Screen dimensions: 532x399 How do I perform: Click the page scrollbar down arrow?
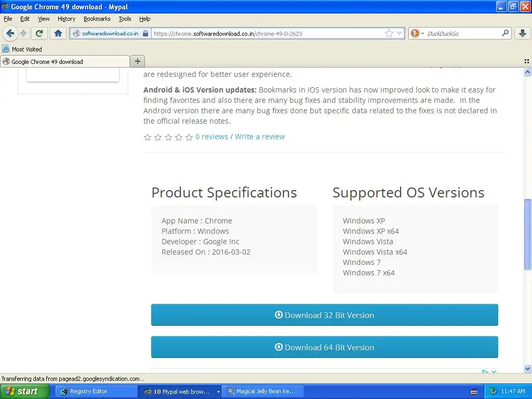click(527, 368)
